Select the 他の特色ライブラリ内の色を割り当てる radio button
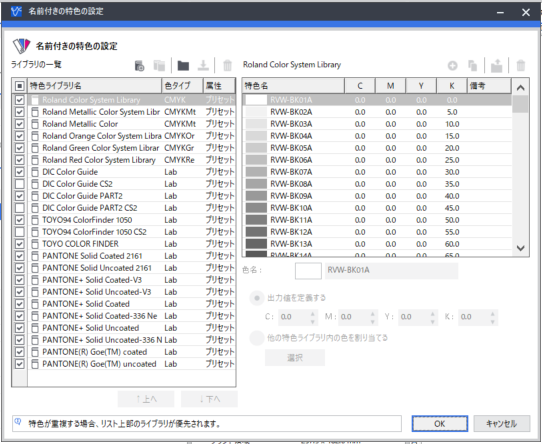This screenshot has width=542, height=444. coord(257,338)
